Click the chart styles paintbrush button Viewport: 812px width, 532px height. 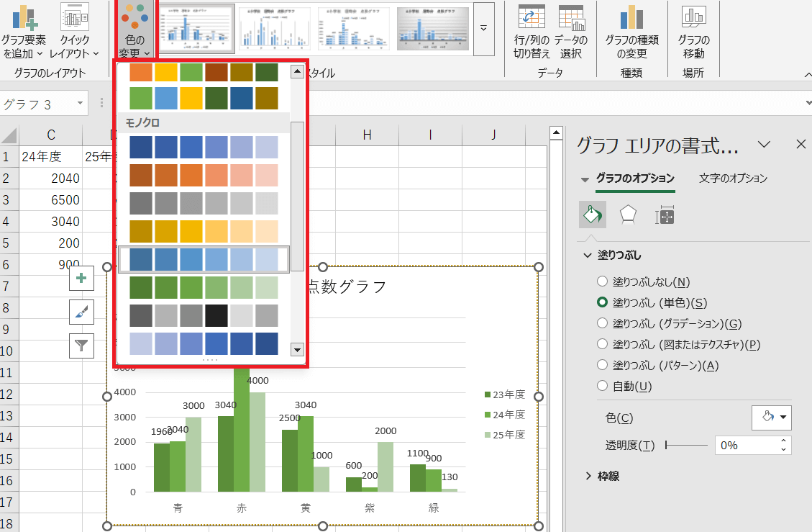(x=81, y=312)
